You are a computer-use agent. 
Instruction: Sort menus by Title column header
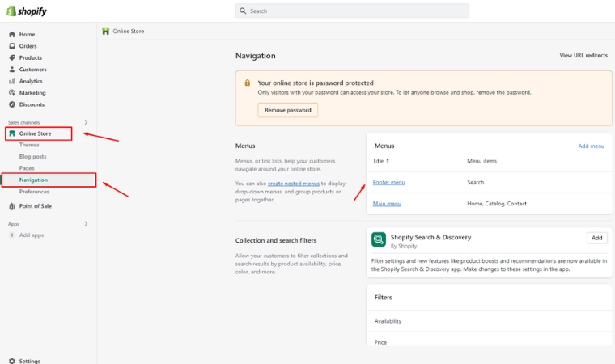coord(380,161)
